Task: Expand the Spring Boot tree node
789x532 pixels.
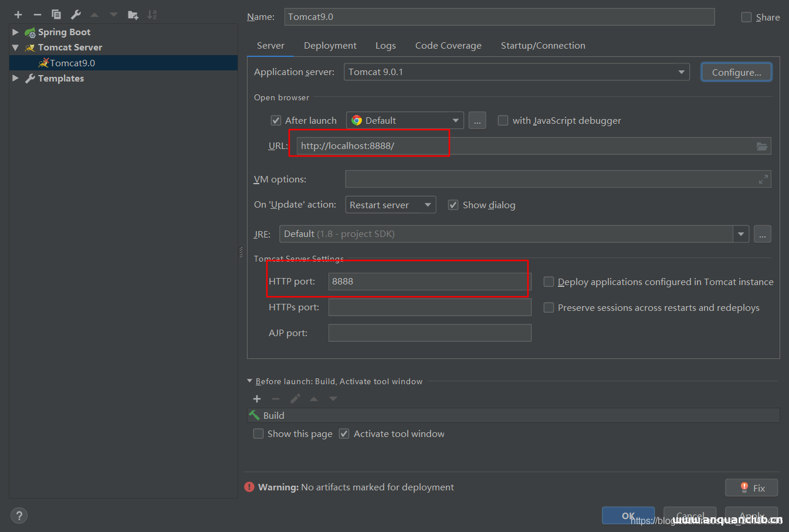Action: pyautogui.click(x=15, y=32)
